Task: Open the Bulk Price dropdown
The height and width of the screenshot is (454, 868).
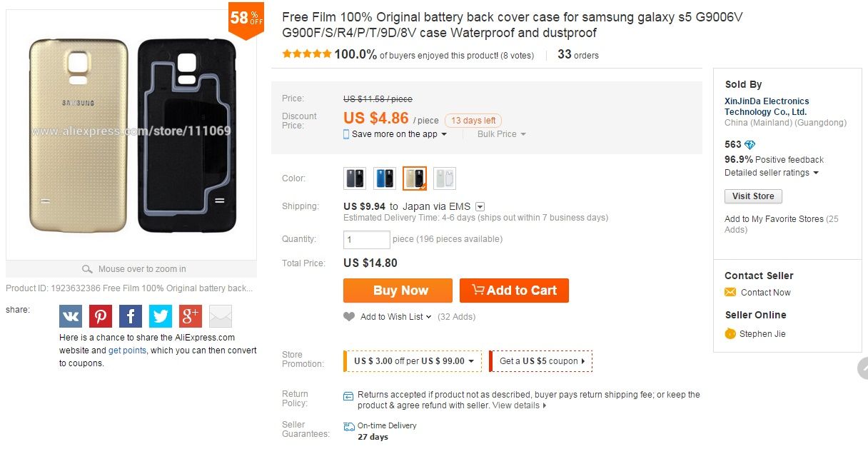Action: click(x=502, y=134)
